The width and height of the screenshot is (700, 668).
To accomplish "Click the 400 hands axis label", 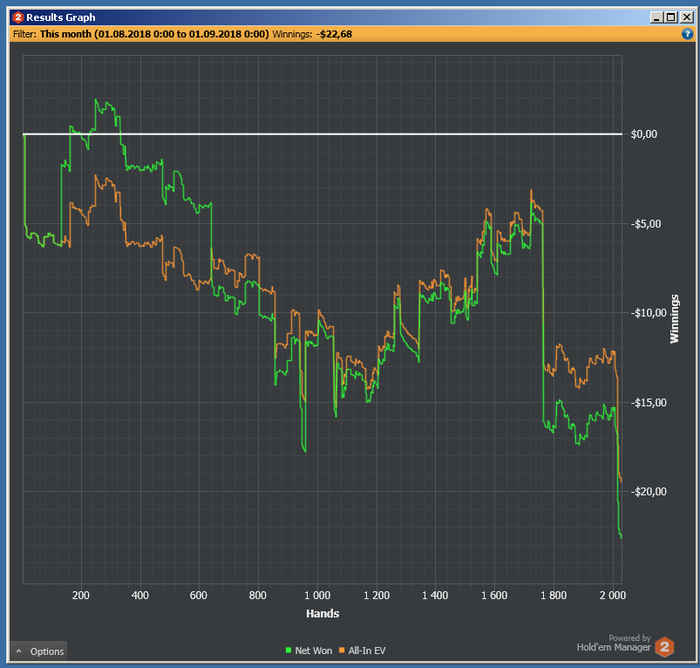I will [x=140, y=595].
